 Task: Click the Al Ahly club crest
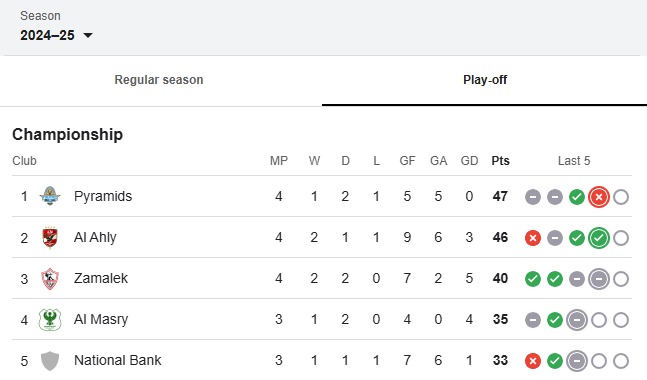50,237
